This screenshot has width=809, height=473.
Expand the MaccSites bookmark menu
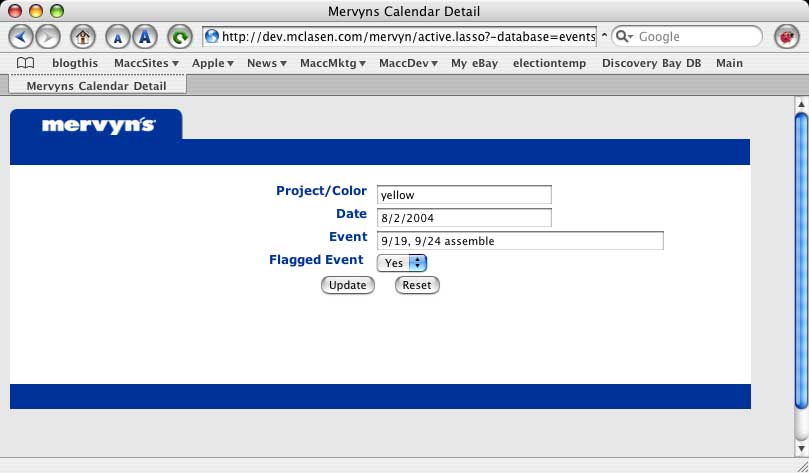[x=146, y=63]
